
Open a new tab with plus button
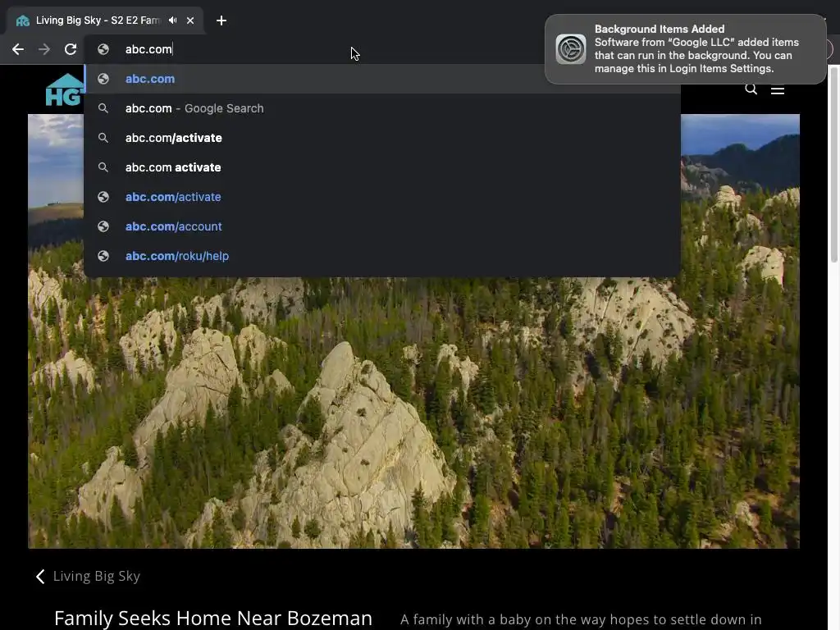coord(221,21)
